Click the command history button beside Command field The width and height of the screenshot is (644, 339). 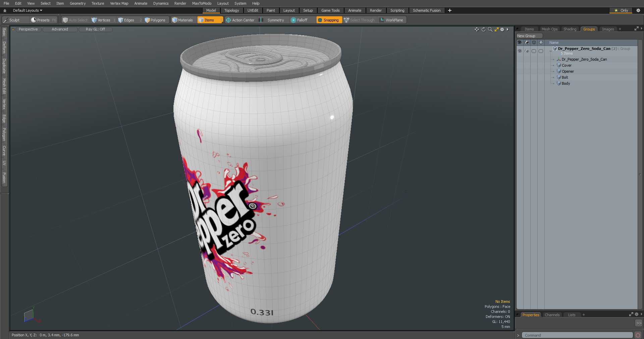pos(638,335)
